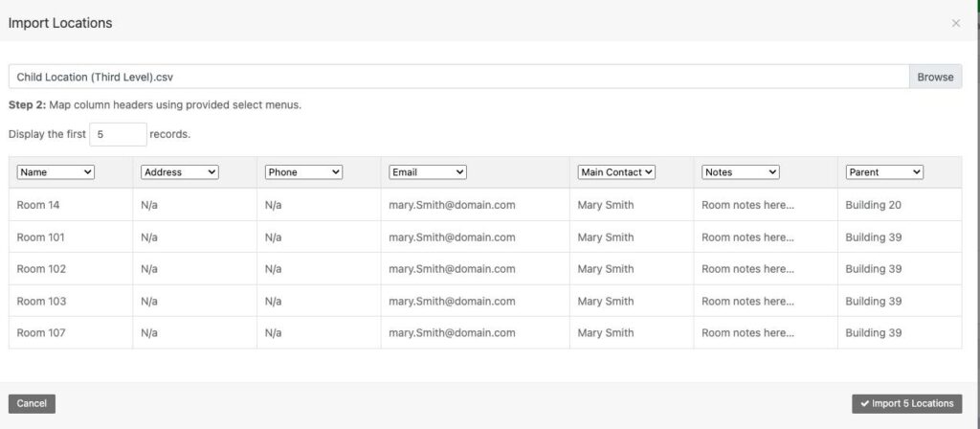Viewport: 980px width, 429px height.
Task: Expand the Notes column mapping dropdown
Action: coord(741,172)
